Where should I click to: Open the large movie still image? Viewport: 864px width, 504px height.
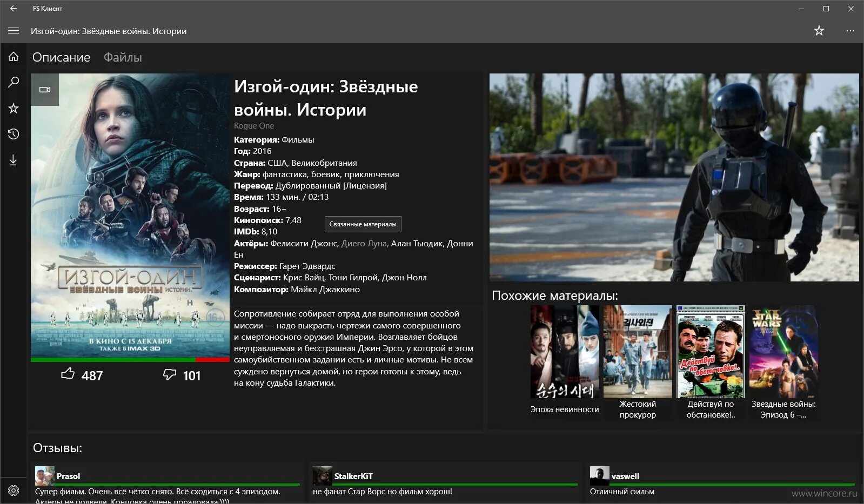[674, 177]
